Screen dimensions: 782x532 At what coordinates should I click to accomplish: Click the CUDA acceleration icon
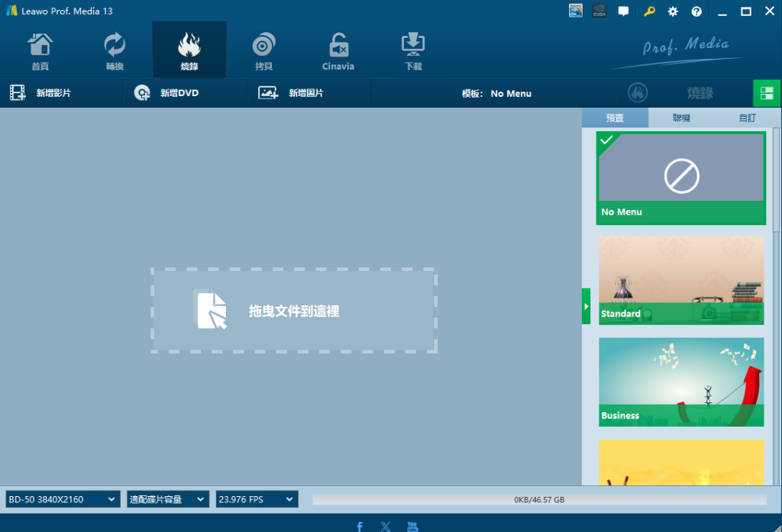[599, 11]
